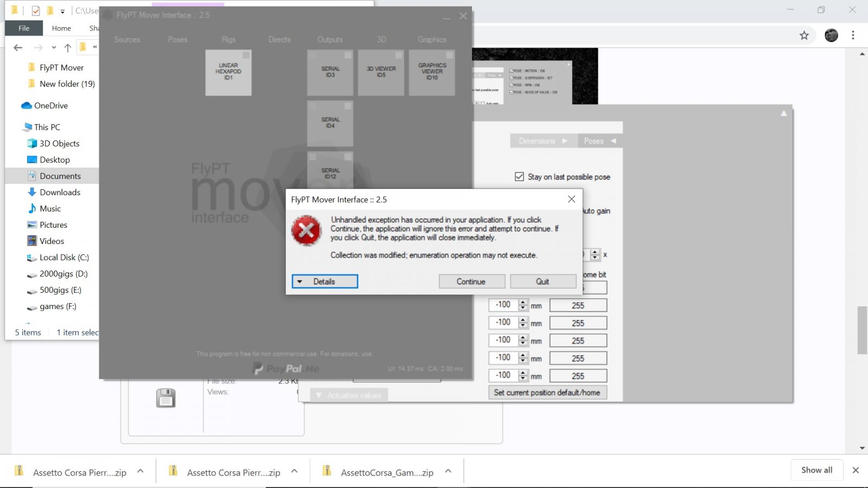Go up one folder in File Explorer
The width and height of the screenshot is (868, 488).
click(68, 48)
